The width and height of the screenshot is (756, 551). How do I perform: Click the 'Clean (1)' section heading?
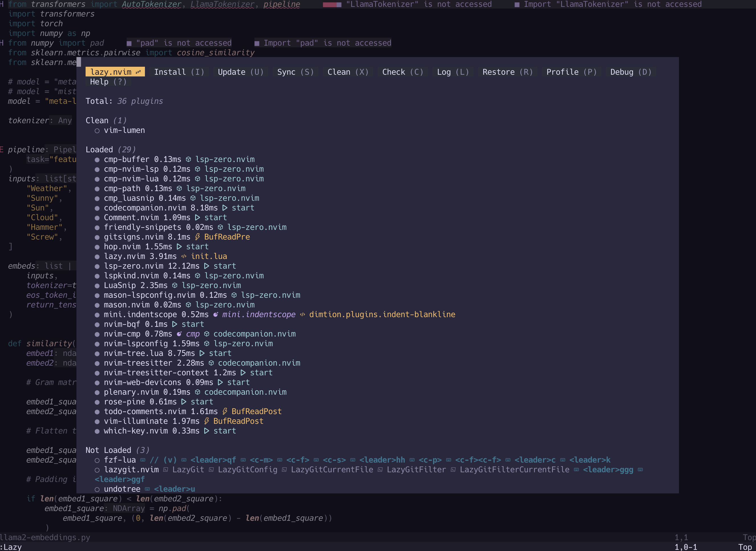point(106,120)
